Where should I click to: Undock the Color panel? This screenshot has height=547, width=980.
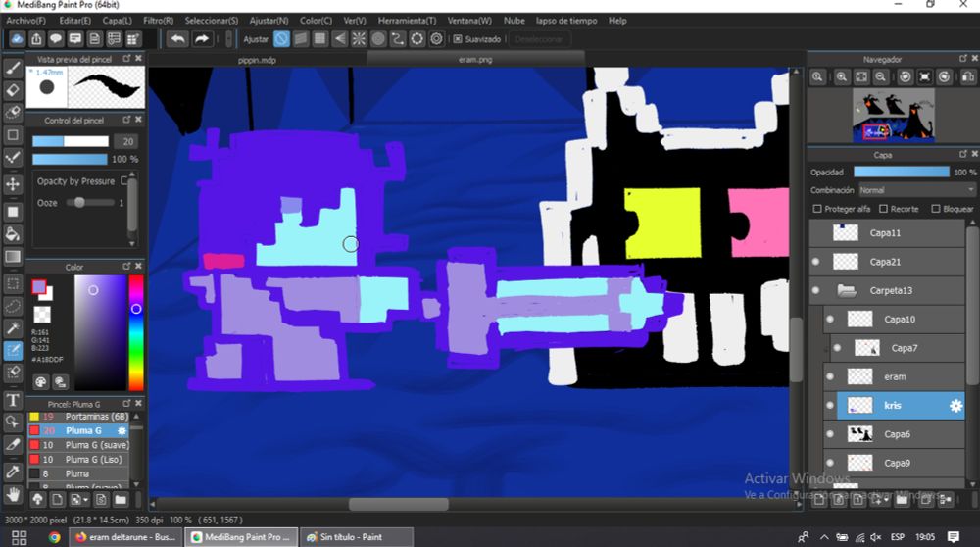(x=126, y=266)
